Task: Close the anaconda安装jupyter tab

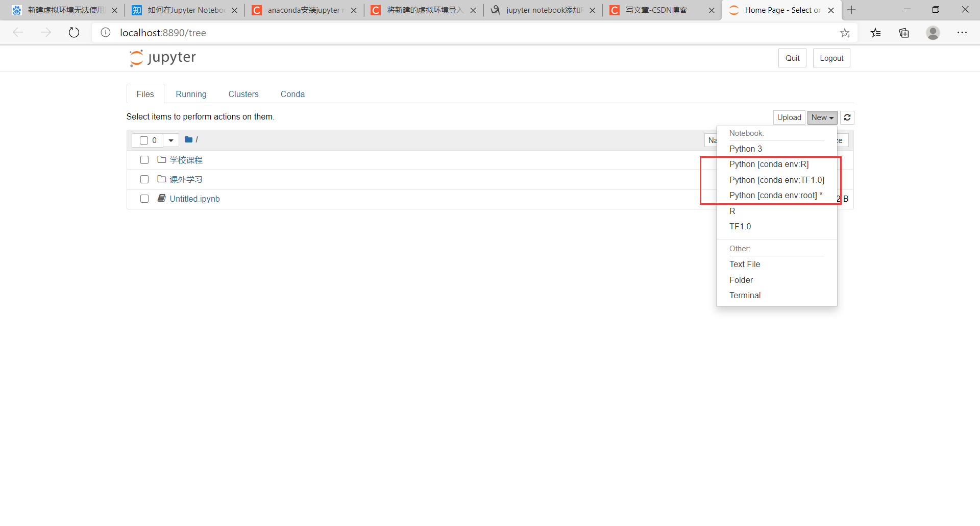Action: pyautogui.click(x=354, y=10)
